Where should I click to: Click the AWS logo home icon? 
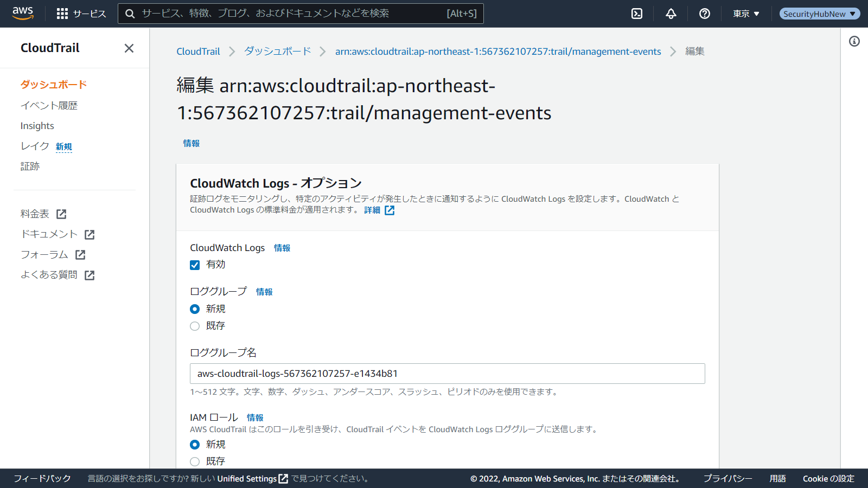(x=23, y=14)
